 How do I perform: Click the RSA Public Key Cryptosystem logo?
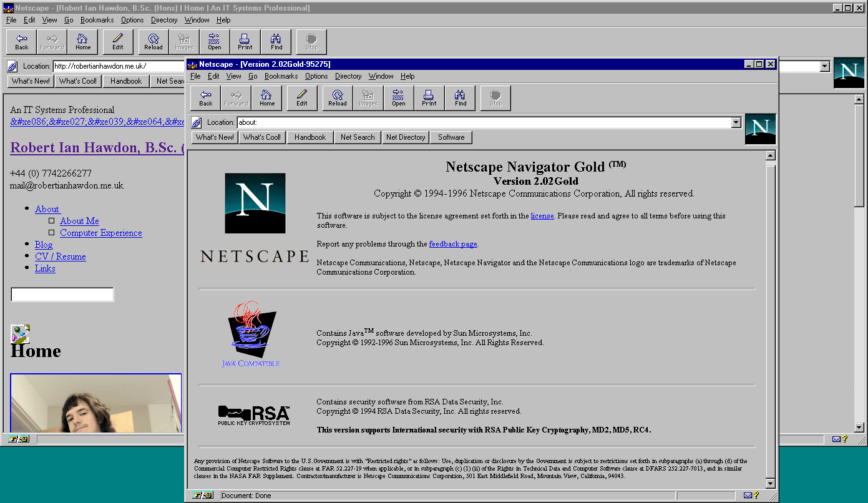click(254, 415)
